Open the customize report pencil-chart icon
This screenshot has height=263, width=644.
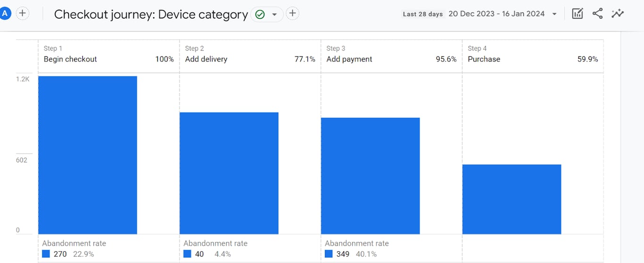coord(578,14)
